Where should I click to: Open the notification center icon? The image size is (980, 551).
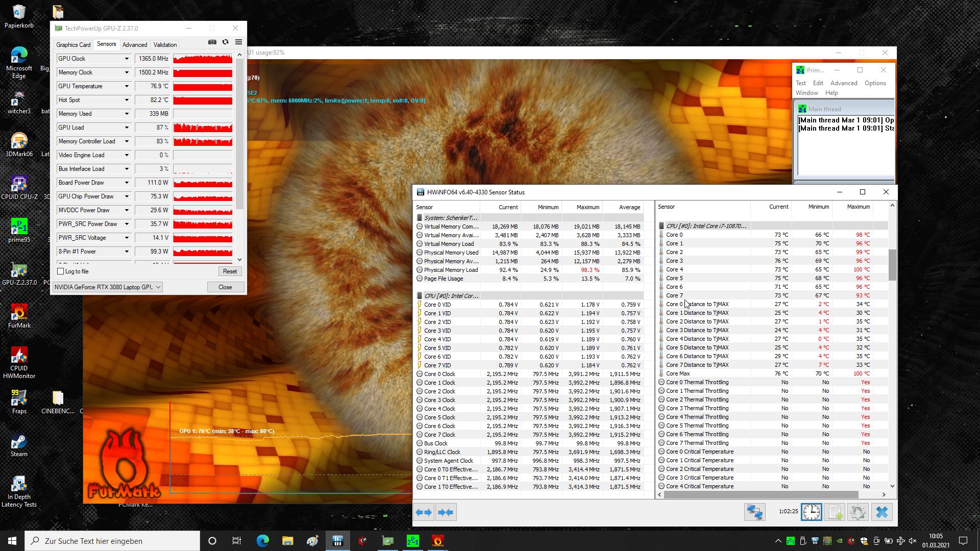pyautogui.click(x=963, y=541)
